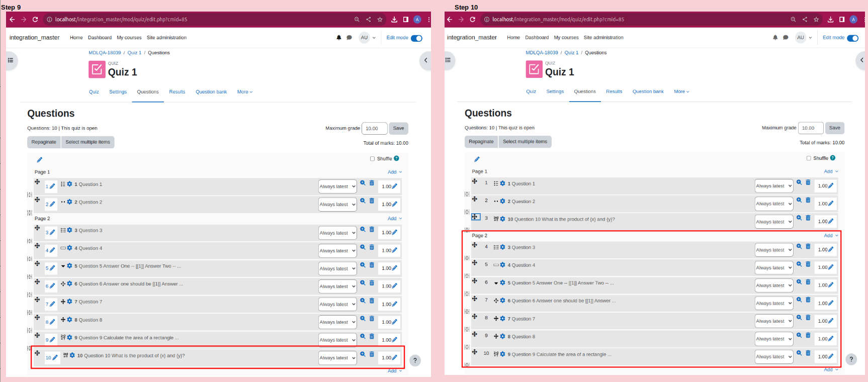Bookmark page with star icon in Step 9
Screen dimensions: 868x382
point(380,20)
